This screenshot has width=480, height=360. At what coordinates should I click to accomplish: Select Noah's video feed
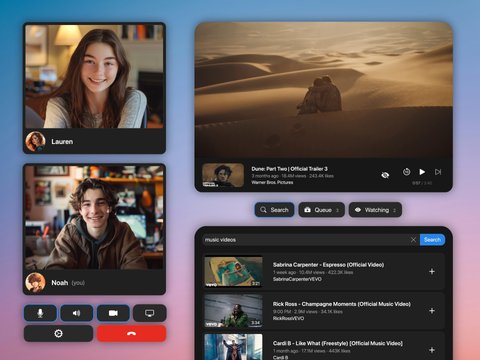point(94,218)
